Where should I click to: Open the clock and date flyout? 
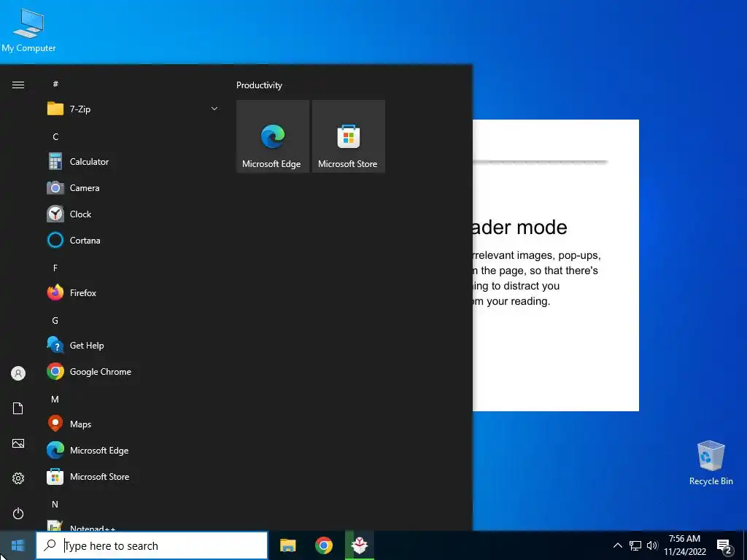(x=684, y=545)
